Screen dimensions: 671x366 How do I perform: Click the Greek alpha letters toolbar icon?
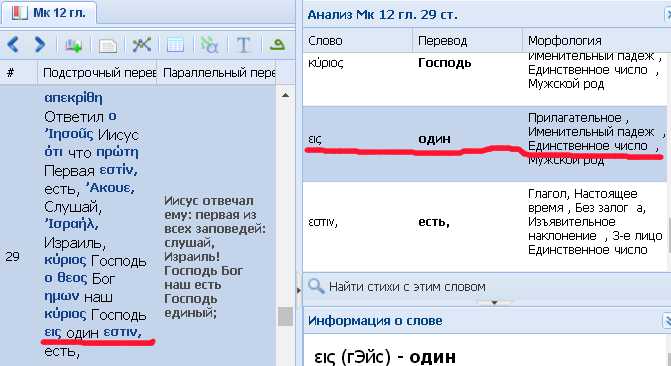tap(209, 45)
